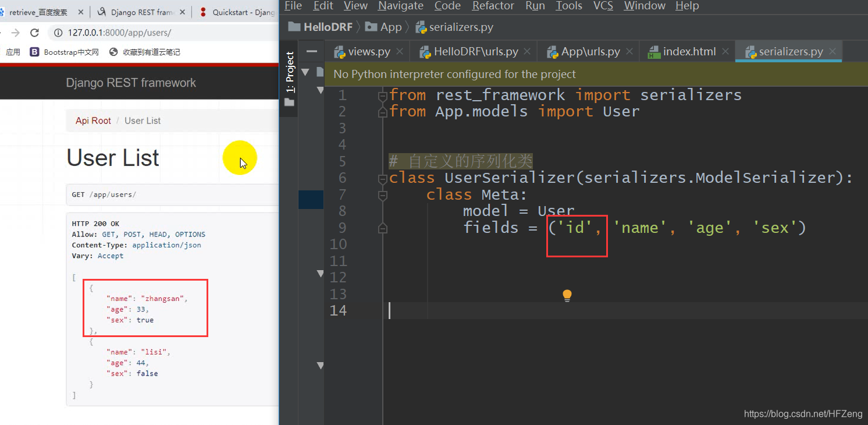Reload the browser page
The height and width of the screenshot is (425, 868).
point(34,33)
